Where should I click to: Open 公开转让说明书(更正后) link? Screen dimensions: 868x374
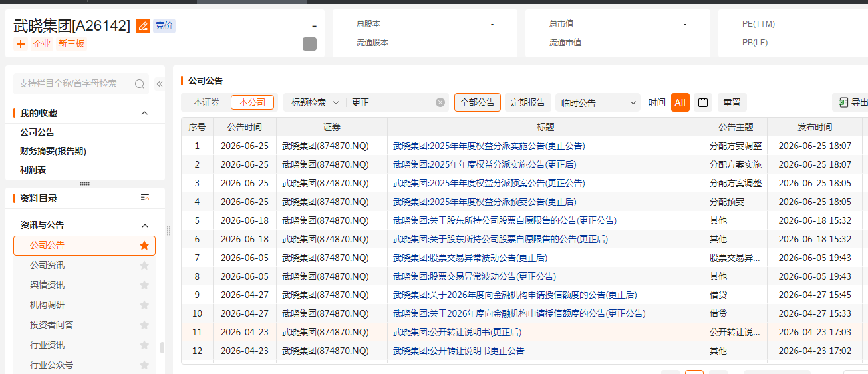click(x=457, y=332)
